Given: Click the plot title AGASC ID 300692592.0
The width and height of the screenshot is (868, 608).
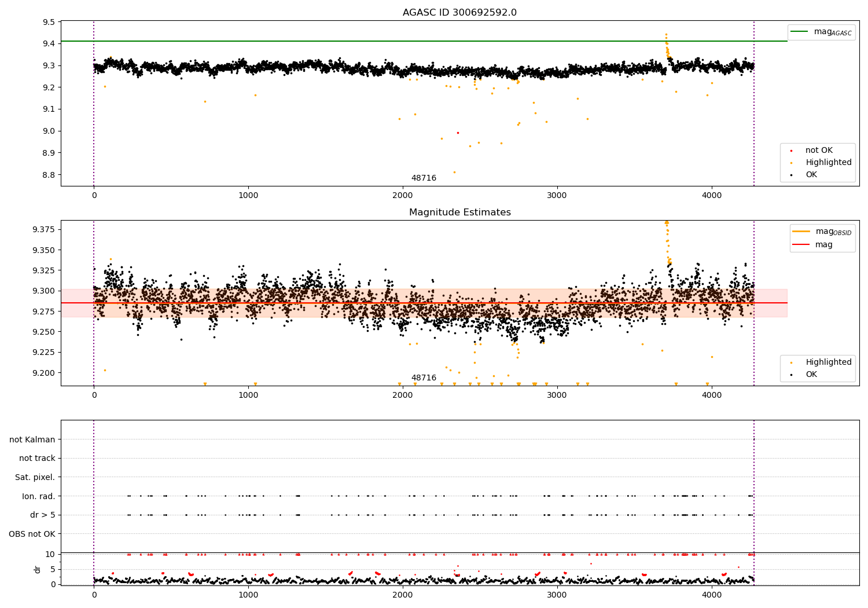Looking at the screenshot, I should point(459,13).
